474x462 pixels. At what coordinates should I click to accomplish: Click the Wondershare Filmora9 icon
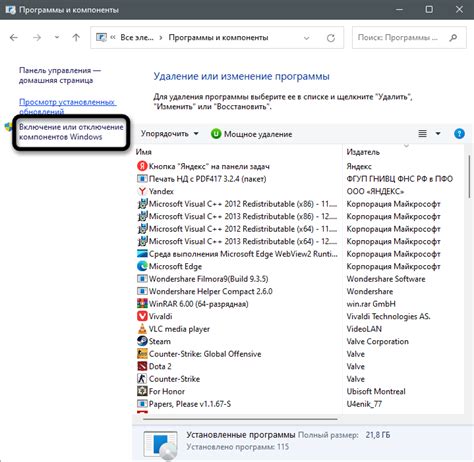[142, 279]
